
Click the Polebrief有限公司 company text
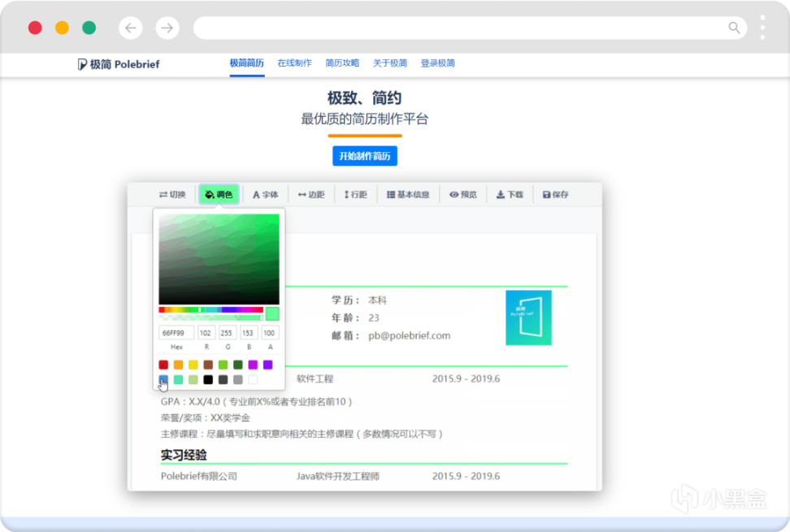[x=199, y=476]
